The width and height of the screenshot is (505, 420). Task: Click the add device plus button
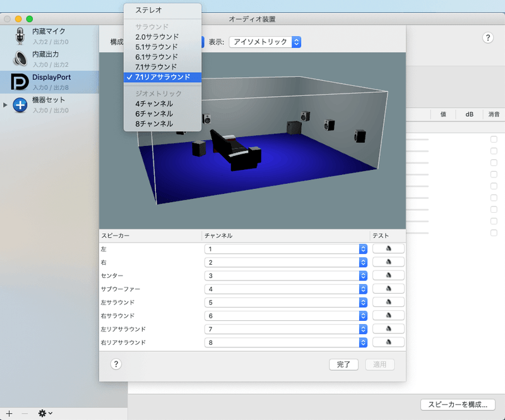point(9,414)
